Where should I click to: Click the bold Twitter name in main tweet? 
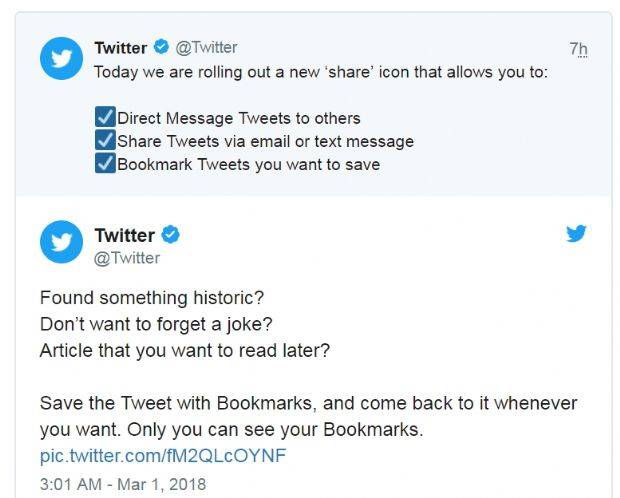point(124,236)
